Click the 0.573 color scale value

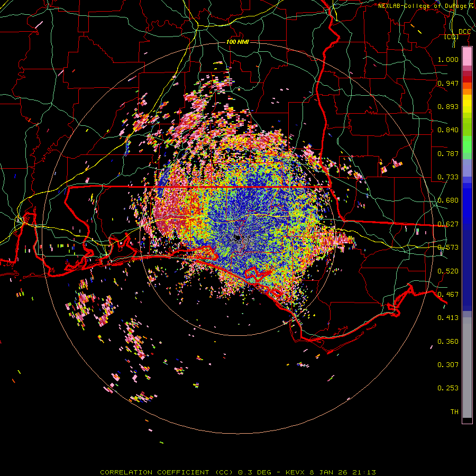coord(448,248)
